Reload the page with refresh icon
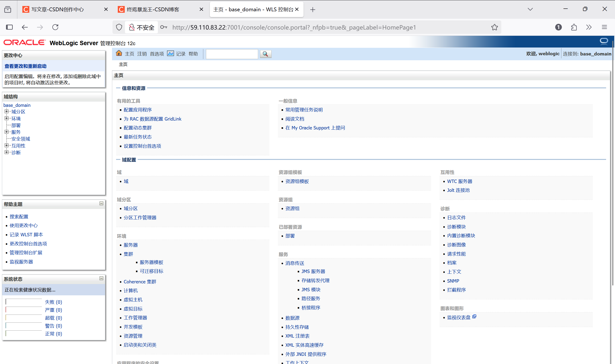615x364 pixels. 56,27
